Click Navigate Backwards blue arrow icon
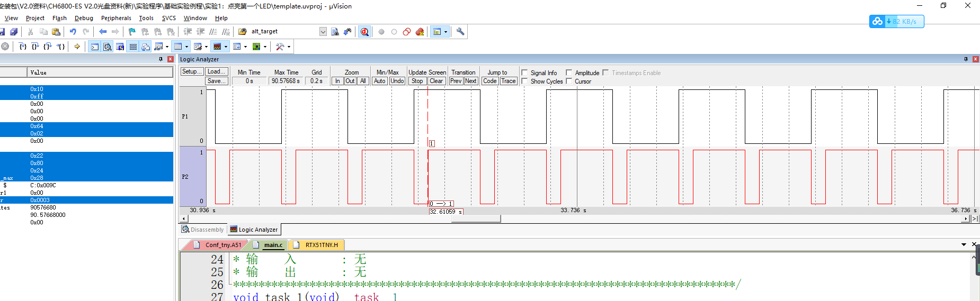The width and height of the screenshot is (980, 301). [x=103, y=32]
